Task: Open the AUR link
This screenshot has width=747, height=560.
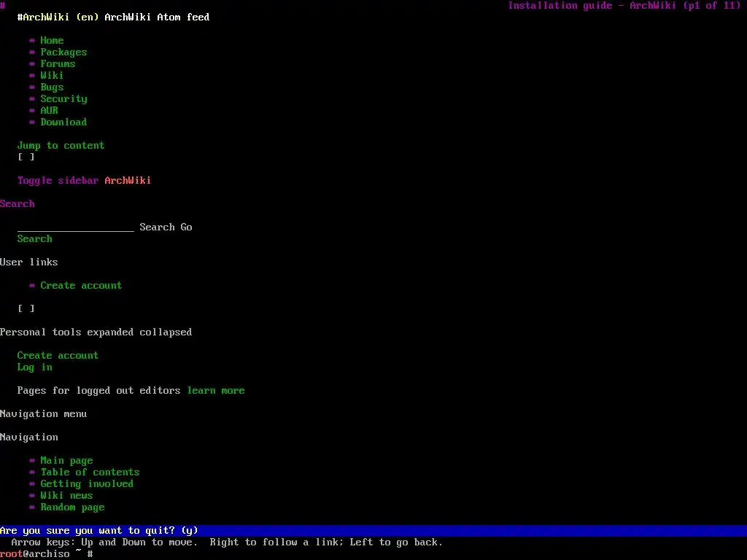Action: 49,111
